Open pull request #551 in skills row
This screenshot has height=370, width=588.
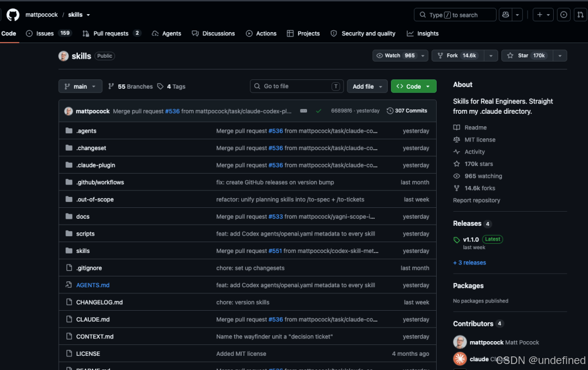(275, 251)
